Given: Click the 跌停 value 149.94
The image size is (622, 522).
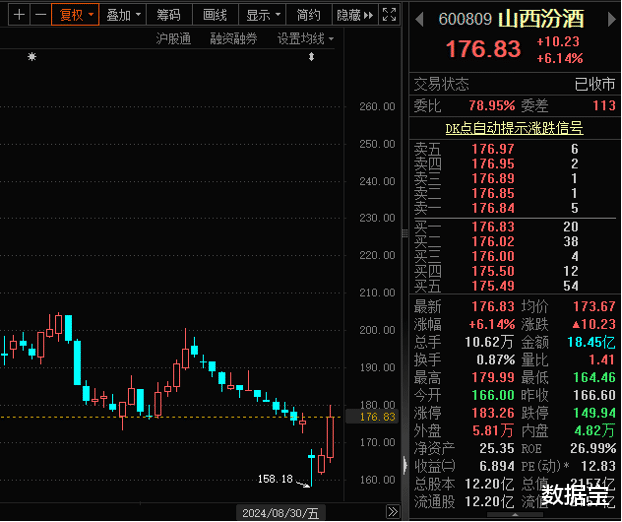Looking at the screenshot, I should coord(594,413).
